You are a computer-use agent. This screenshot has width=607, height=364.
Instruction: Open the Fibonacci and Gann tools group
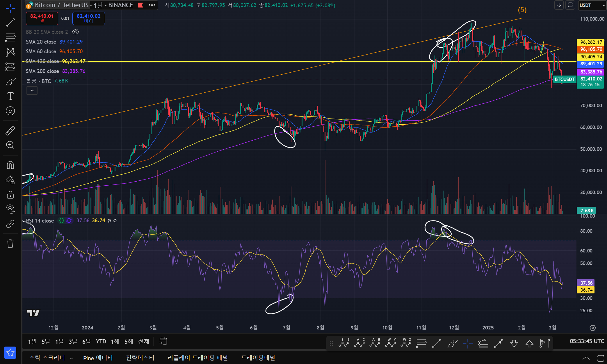[10, 37]
